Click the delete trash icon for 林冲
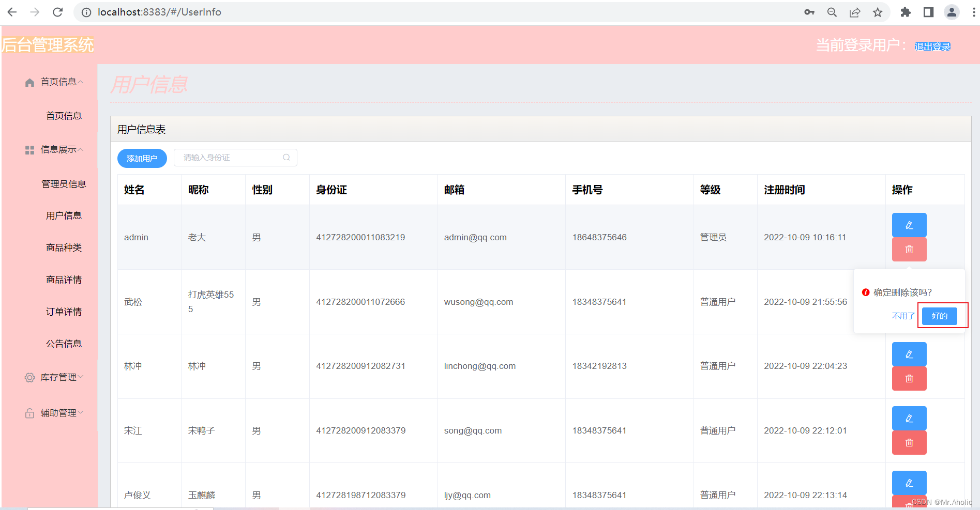Viewport: 980px width, 510px height. (909, 378)
